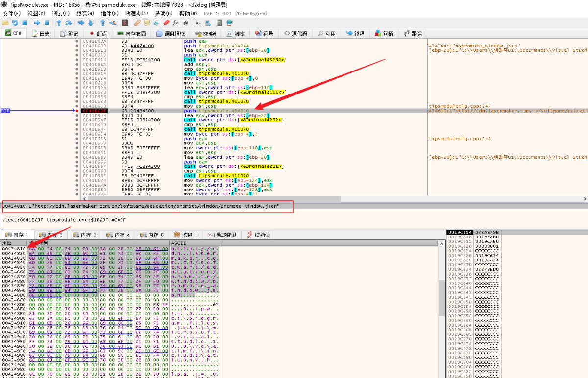Click the labels tag icon
This screenshot has height=378, width=588.
tap(157, 23)
